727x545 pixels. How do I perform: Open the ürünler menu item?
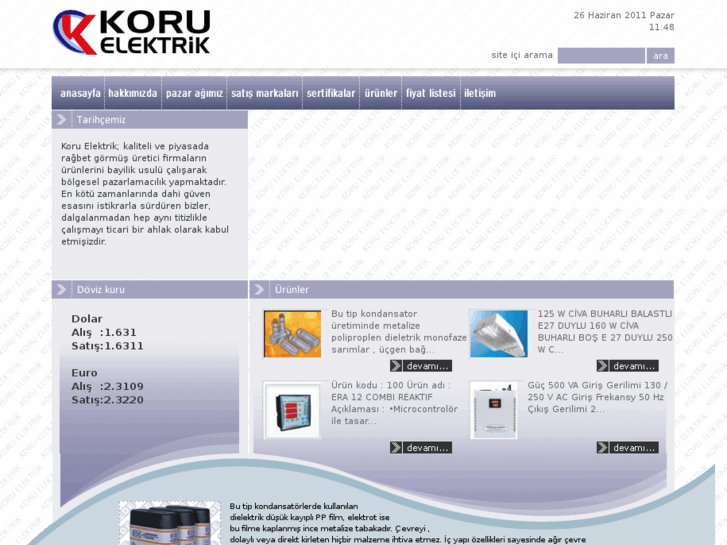(381, 93)
